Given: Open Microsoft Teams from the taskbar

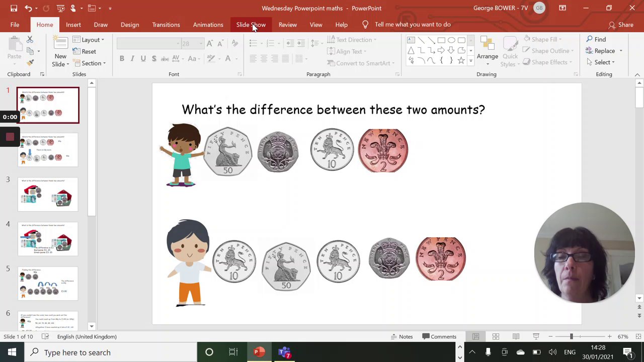Looking at the screenshot, I should click(284, 352).
